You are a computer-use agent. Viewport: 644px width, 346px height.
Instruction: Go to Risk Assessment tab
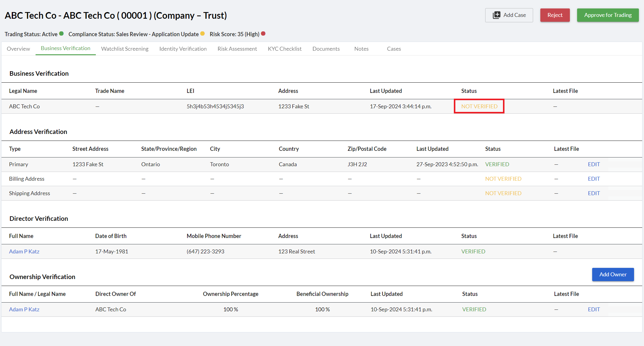pyautogui.click(x=237, y=49)
